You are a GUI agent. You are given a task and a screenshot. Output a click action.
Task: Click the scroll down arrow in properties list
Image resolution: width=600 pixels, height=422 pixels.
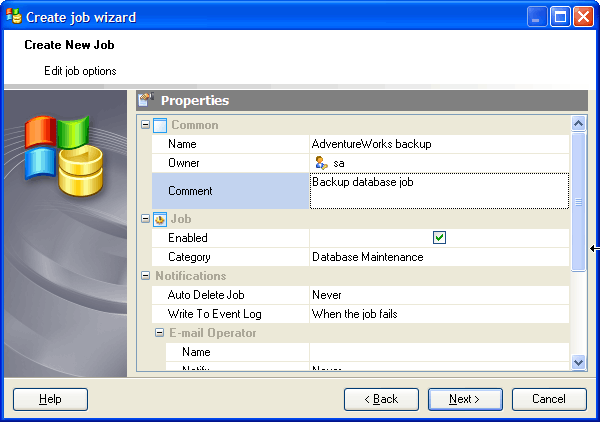(x=578, y=362)
